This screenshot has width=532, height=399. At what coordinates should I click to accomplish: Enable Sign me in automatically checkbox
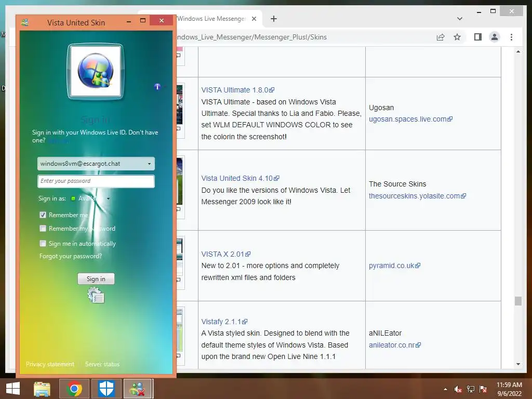43,243
